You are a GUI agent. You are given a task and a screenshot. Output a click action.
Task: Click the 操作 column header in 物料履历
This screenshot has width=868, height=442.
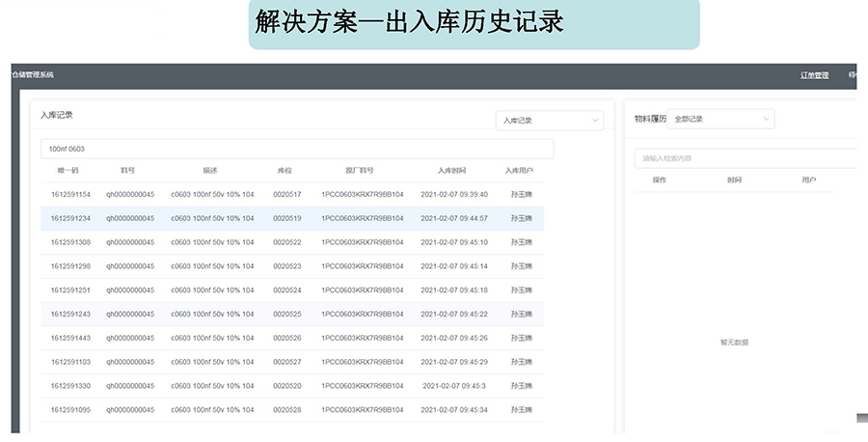tap(660, 180)
